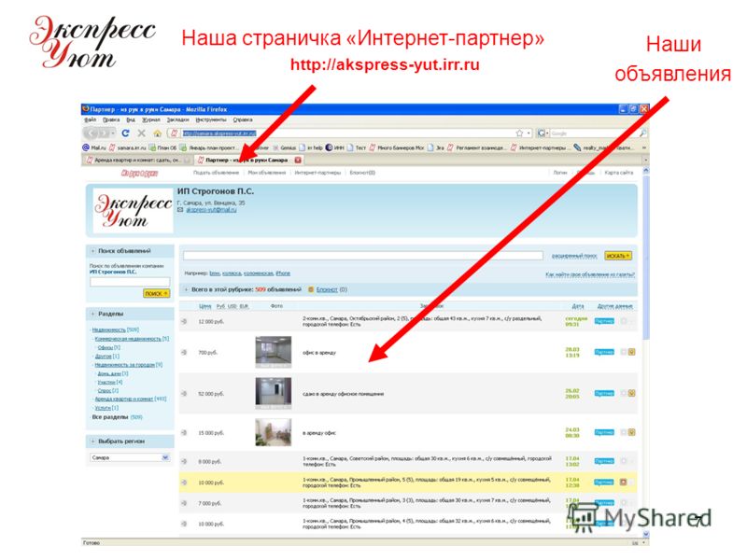Collapse the 'Всего в этой рубрике' header

186,289
